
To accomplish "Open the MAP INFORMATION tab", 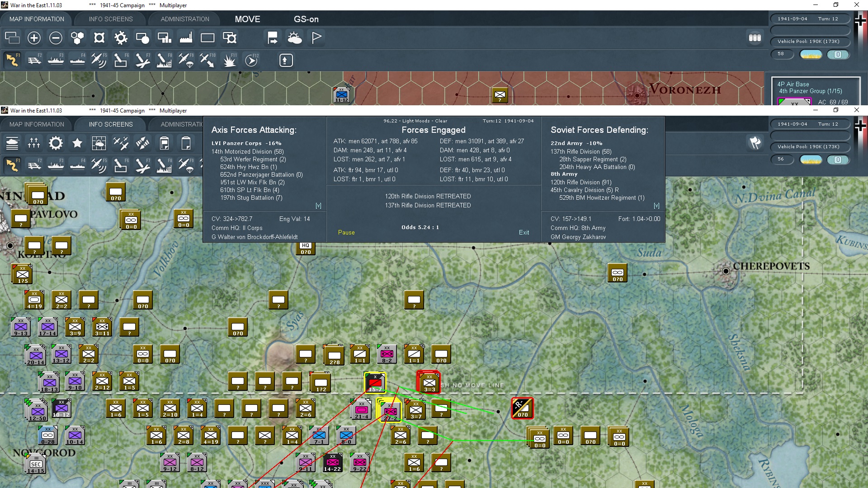I will click(x=37, y=19).
